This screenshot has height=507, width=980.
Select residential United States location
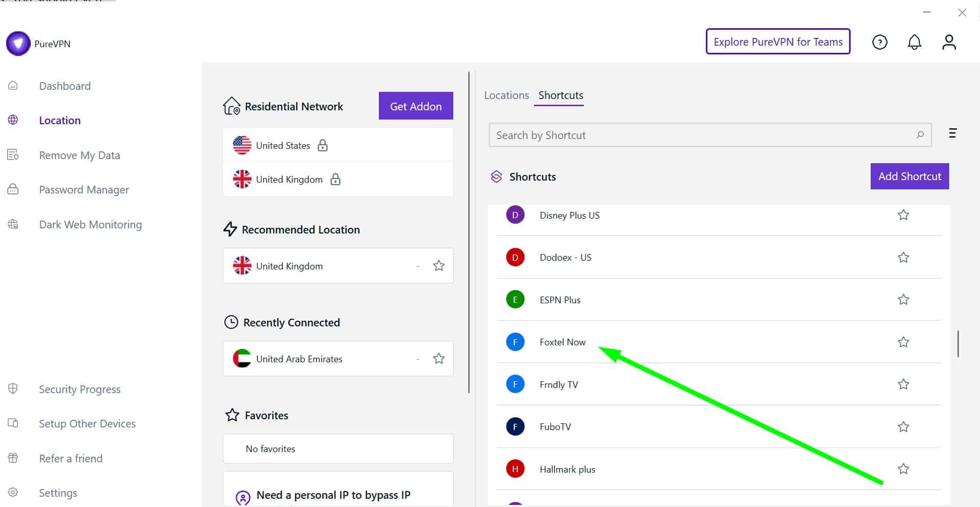pos(338,145)
